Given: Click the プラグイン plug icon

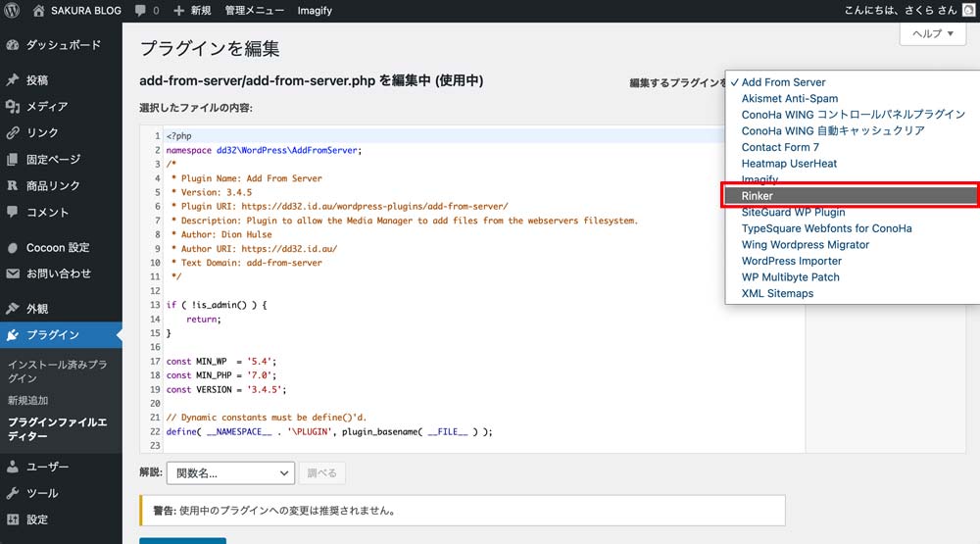Looking at the screenshot, I should pyautogui.click(x=13, y=335).
